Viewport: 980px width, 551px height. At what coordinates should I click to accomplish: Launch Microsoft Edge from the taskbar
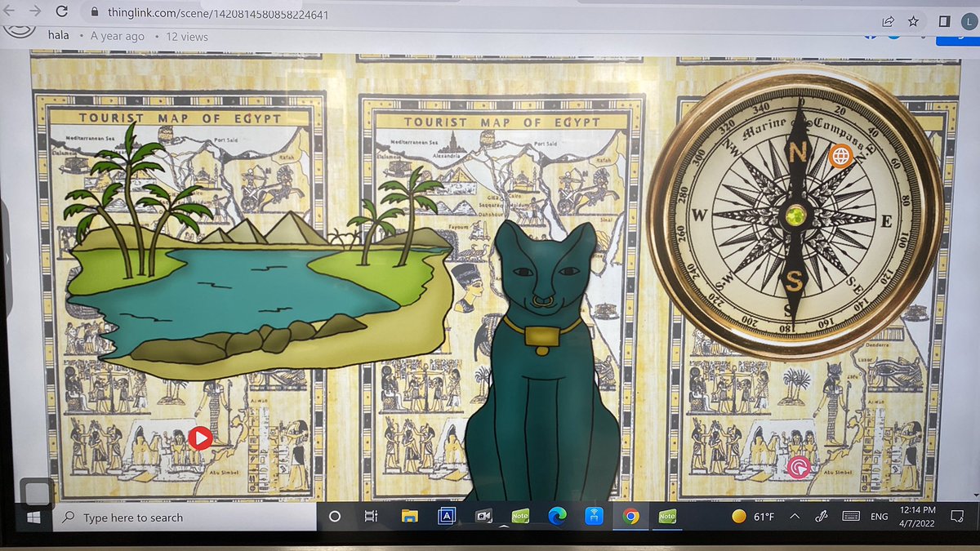557,517
